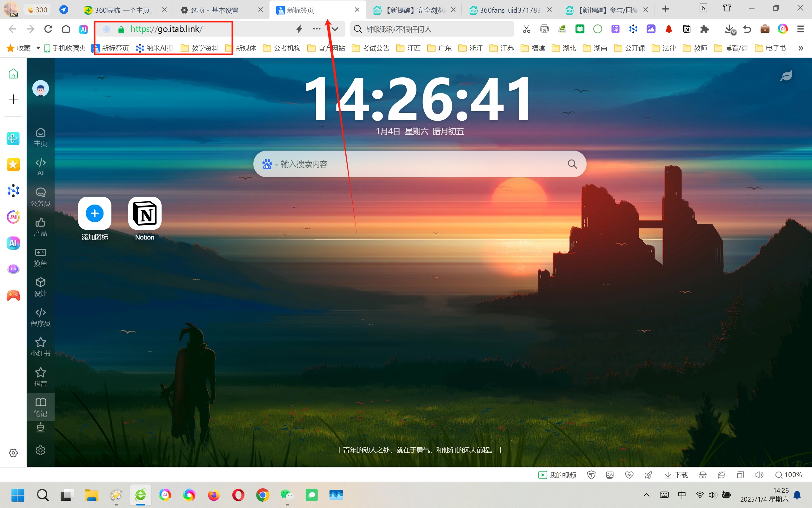The image size is (812, 508).
Task: Select 程序员 category in iTab sidebar
Action: click(40, 317)
